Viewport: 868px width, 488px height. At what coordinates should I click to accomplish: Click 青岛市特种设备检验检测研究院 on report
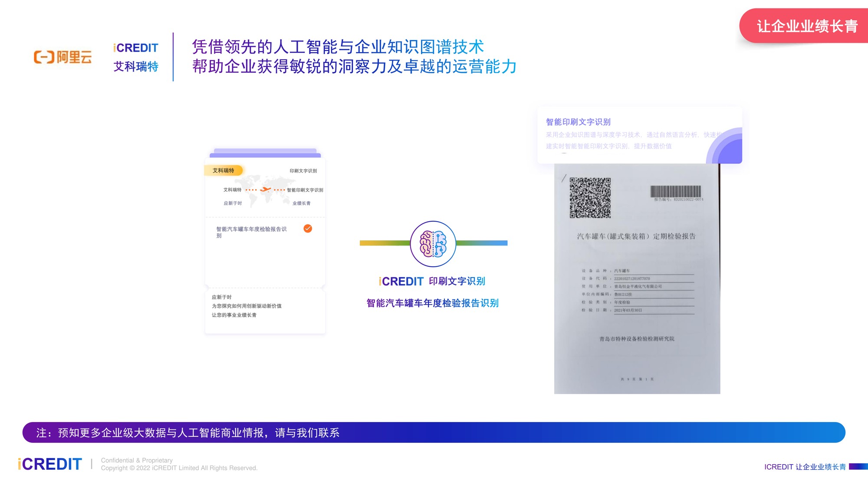tap(637, 339)
